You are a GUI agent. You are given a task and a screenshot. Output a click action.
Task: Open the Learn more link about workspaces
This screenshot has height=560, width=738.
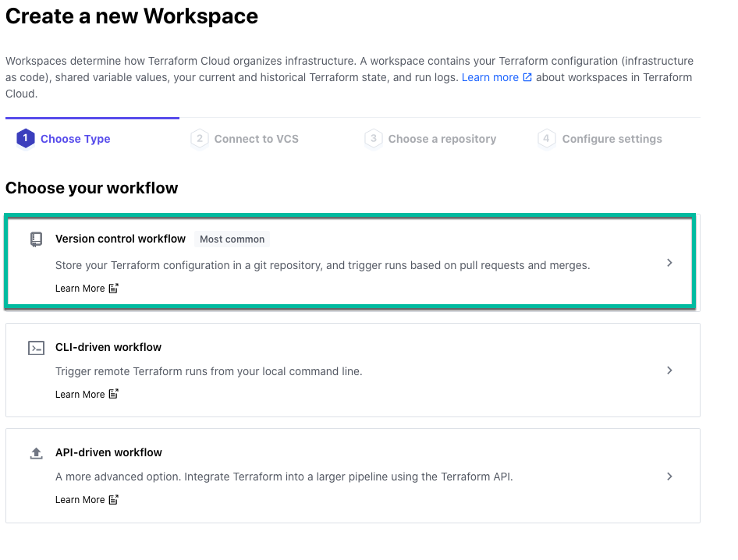(x=490, y=77)
